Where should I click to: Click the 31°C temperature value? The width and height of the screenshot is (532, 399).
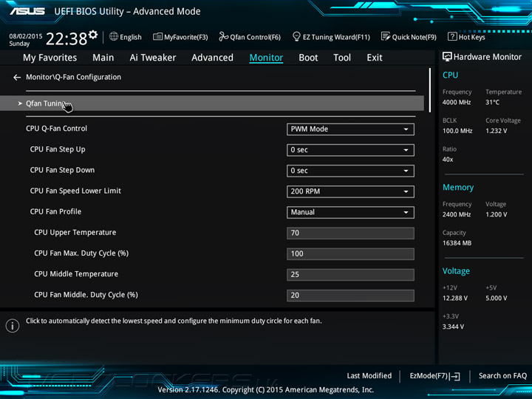tap(493, 102)
